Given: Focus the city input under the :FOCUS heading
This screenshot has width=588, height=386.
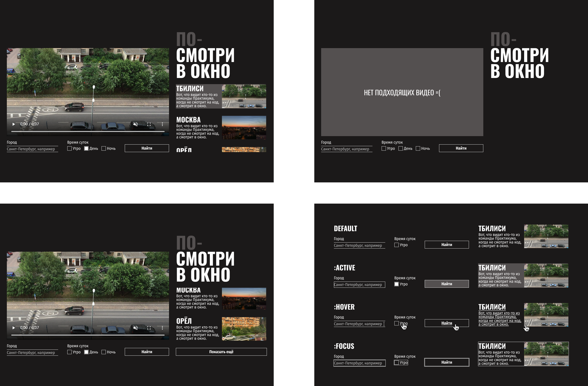Looking at the screenshot, I should [x=359, y=363].
